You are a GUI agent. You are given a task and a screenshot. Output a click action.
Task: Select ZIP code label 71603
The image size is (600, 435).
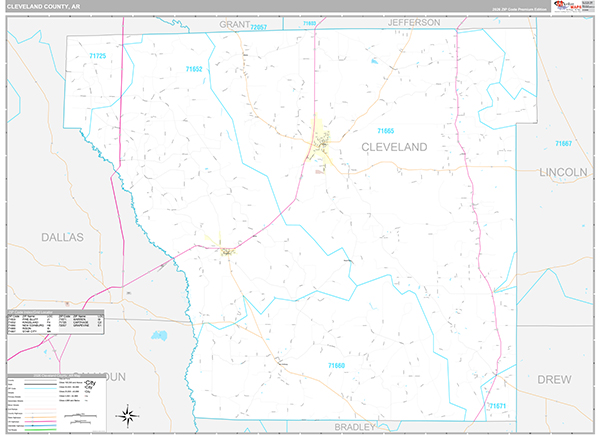click(x=310, y=23)
